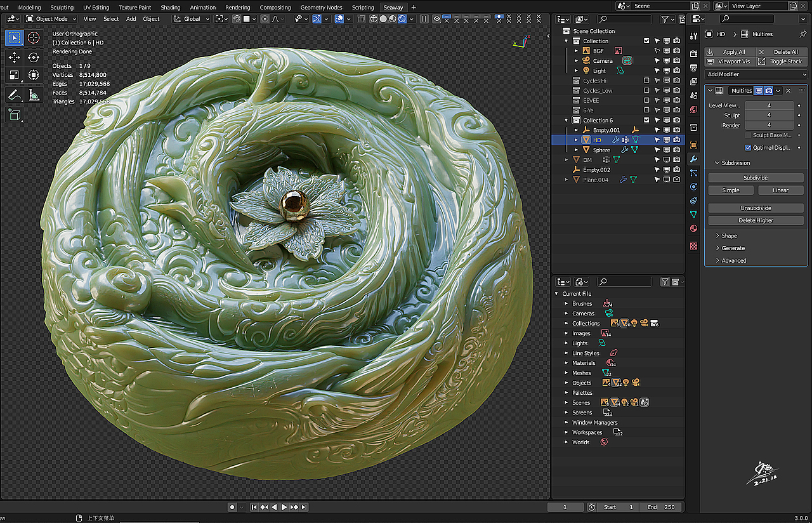Enable the Cycles Hi collection checkbox

tap(646, 81)
